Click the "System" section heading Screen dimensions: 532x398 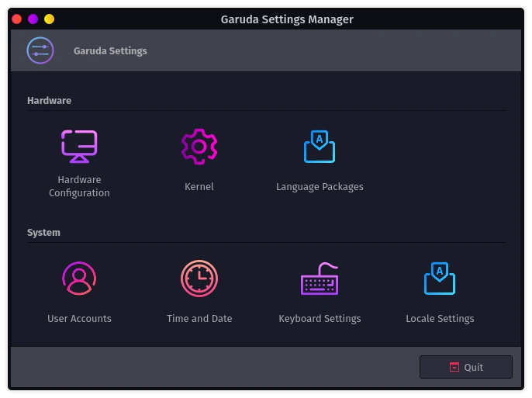point(43,233)
